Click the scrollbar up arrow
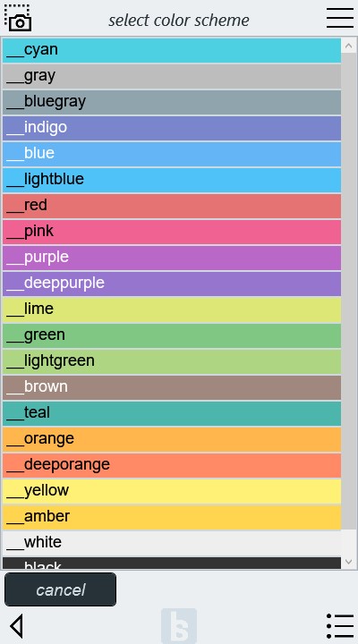Screen dimensions: 358x644 [348, 46]
